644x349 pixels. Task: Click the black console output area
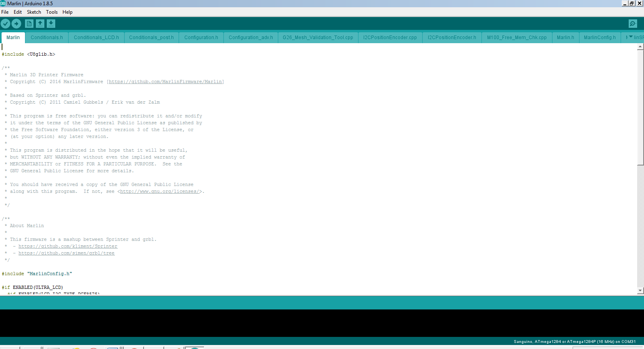point(322,323)
